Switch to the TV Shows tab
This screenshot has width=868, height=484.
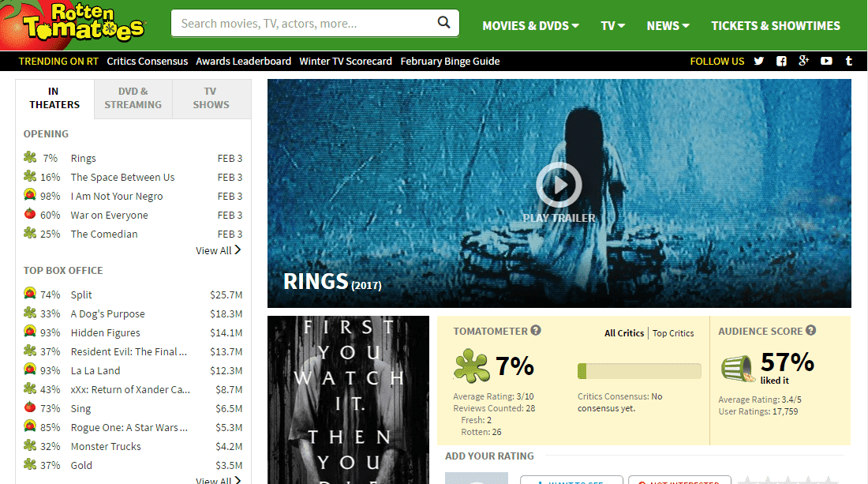point(211,99)
